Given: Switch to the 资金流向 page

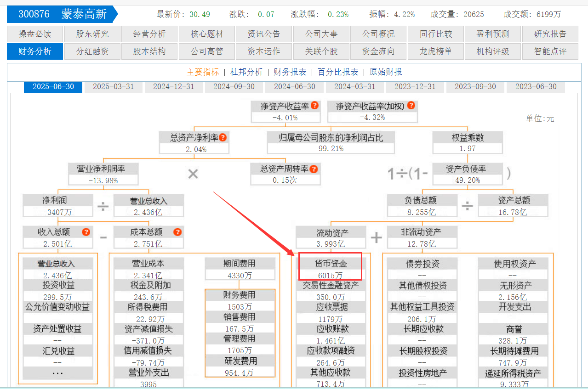Looking at the screenshot, I should pos(378,51).
